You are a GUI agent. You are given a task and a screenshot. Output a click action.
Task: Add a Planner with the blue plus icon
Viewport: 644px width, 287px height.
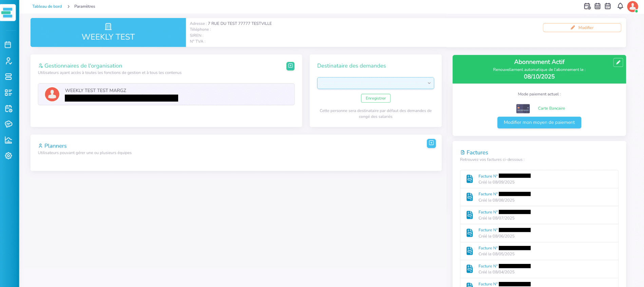pos(431,143)
